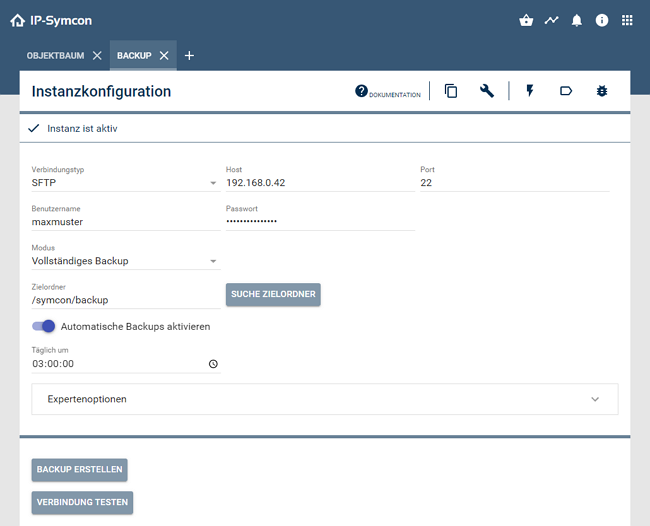Click the info circle icon in header
Image resolution: width=650 pixels, height=526 pixels.
pos(602,20)
